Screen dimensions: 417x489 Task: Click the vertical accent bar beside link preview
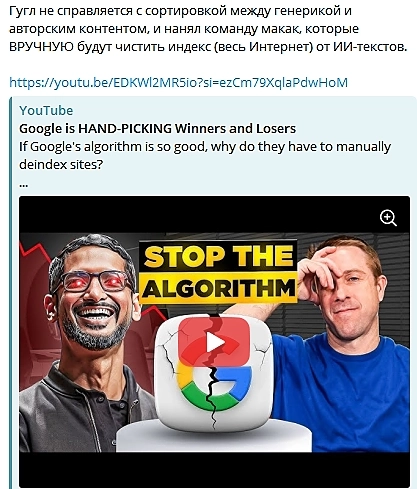click(11, 293)
